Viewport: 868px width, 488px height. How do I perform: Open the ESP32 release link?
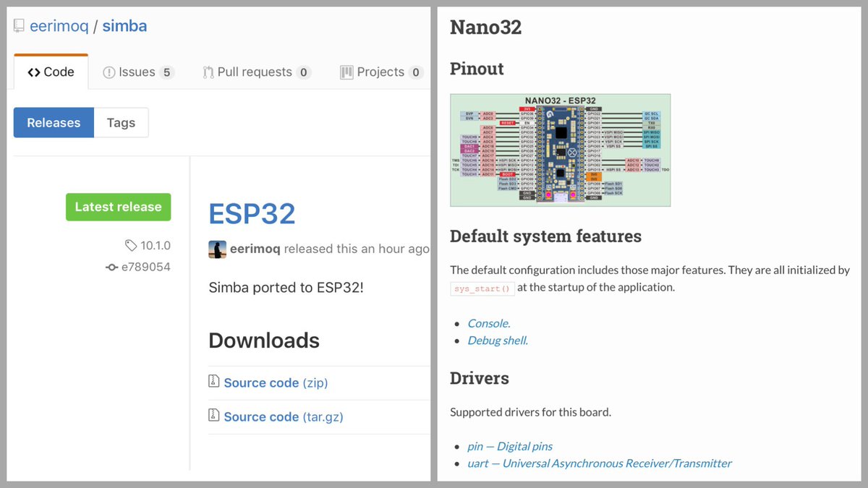[x=252, y=213]
